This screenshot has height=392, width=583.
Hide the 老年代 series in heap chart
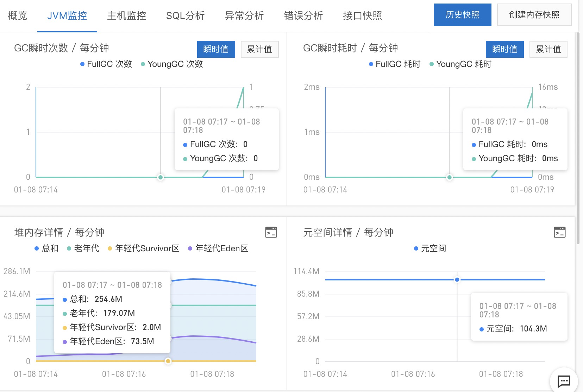coord(83,248)
